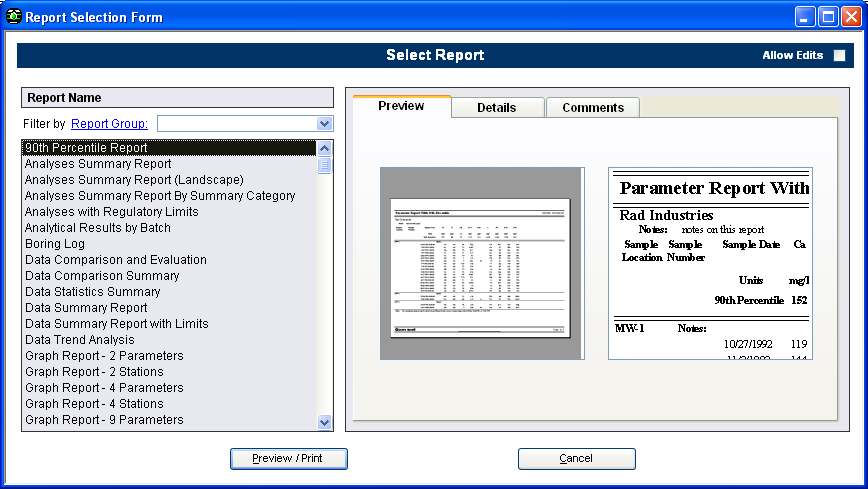
Task: Select Analyses Summary Report
Action: (169, 164)
